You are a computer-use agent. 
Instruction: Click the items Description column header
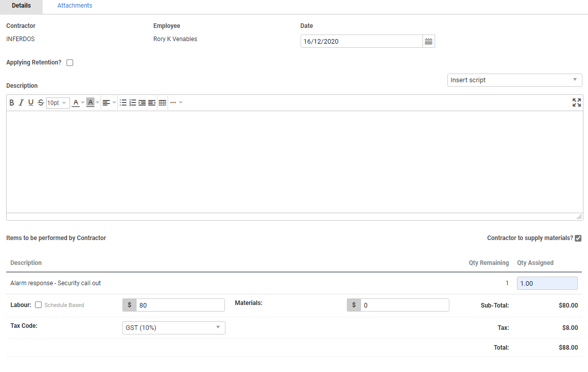click(x=26, y=263)
